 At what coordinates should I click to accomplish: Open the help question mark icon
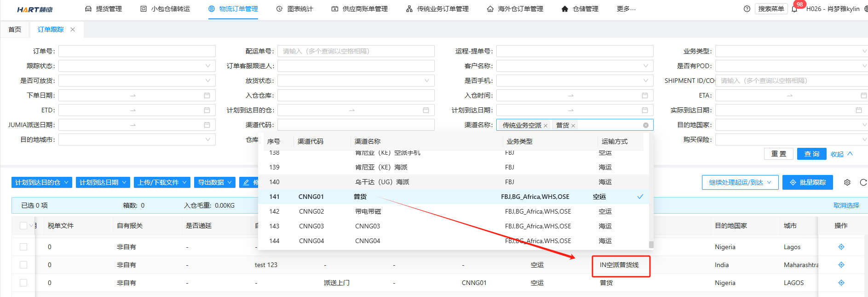pos(747,9)
